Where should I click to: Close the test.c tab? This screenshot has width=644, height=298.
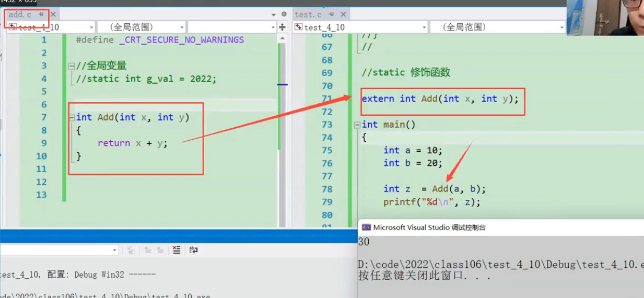342,15
